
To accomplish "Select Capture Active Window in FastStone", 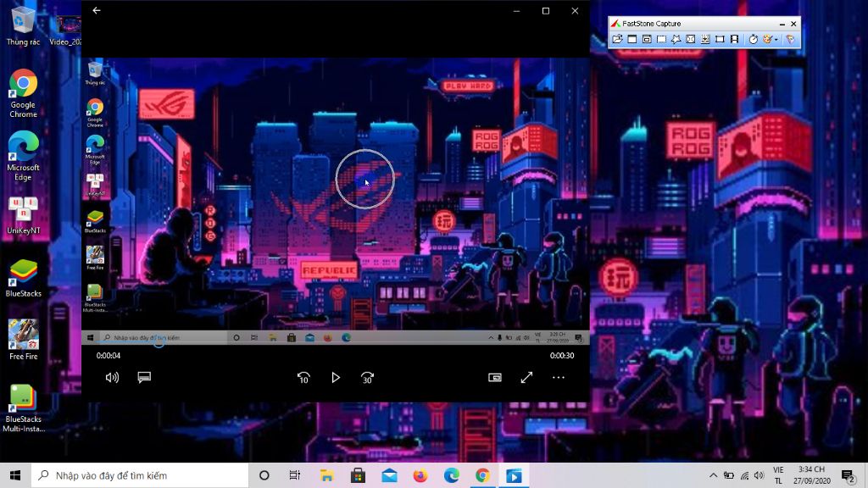I will [632, 39].
